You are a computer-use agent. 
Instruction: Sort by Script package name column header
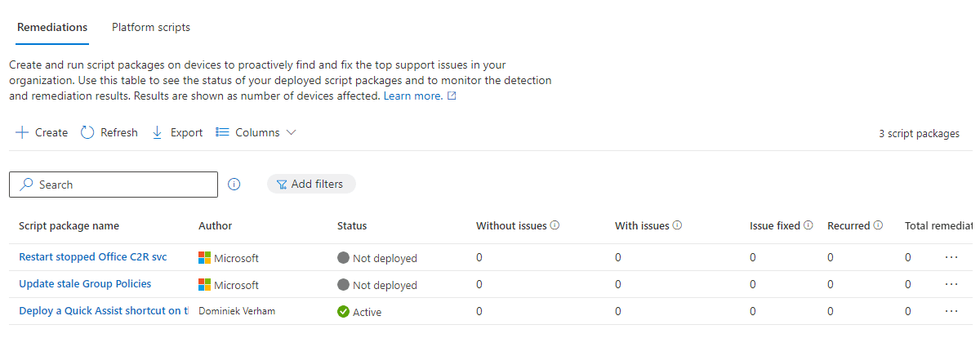[x=69, y=226]
